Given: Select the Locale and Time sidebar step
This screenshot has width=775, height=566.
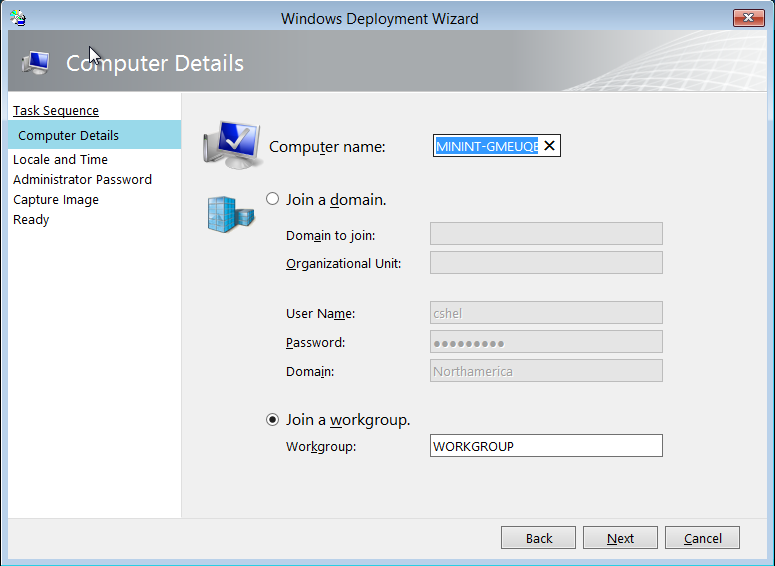Looking at the screenshot, I should pos(60,159).
